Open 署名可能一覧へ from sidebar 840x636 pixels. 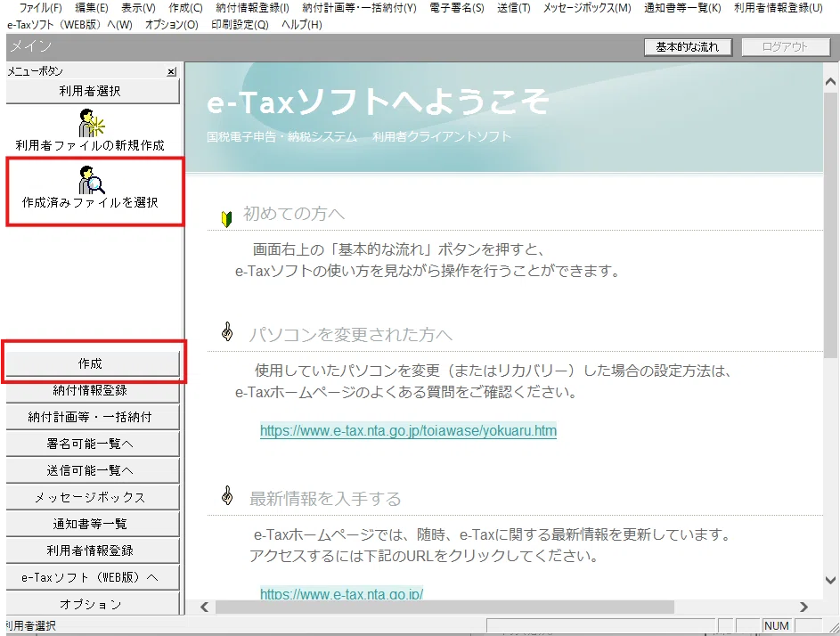[93, 444]
